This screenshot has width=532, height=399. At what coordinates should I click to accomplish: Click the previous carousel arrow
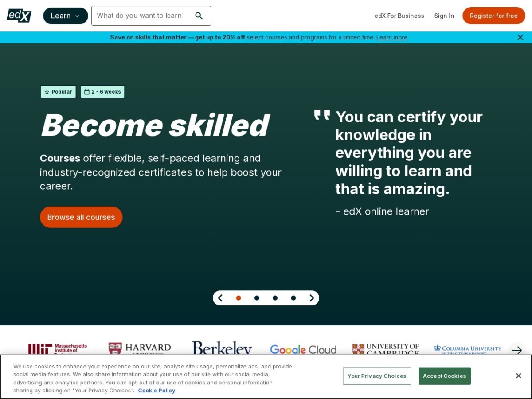click(220, 298)
